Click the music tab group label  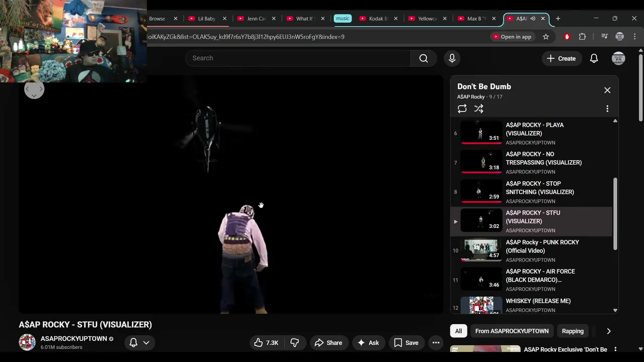[x=343, y=19]
